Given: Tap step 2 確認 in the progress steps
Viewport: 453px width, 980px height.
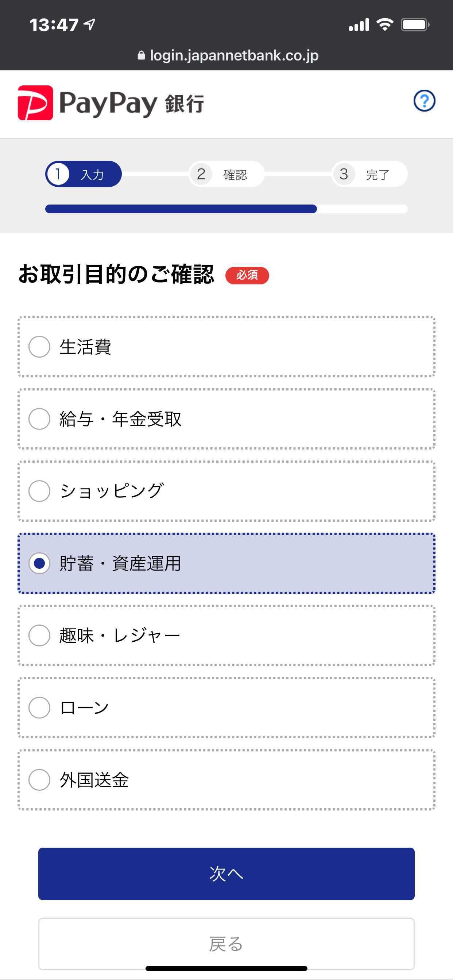Looking at the screenshot, I should [226, 174].
